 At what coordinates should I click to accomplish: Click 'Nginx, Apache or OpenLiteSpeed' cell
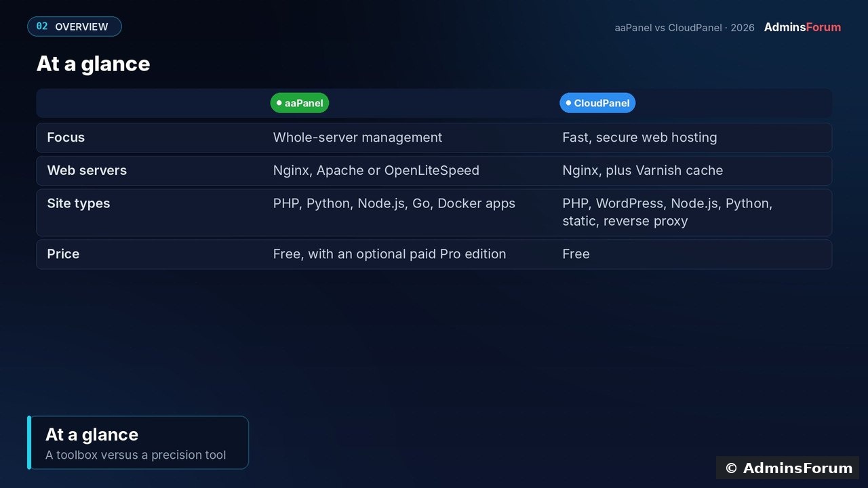click(376, 171)
